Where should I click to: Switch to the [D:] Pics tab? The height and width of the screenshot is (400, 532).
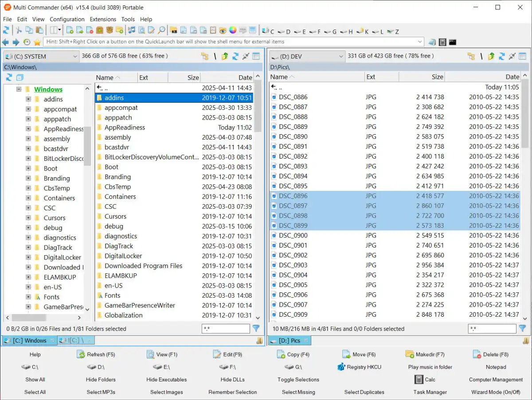tap(289, 340)
